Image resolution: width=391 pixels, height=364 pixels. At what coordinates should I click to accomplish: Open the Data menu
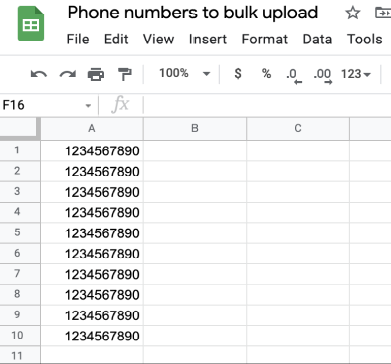317,39
